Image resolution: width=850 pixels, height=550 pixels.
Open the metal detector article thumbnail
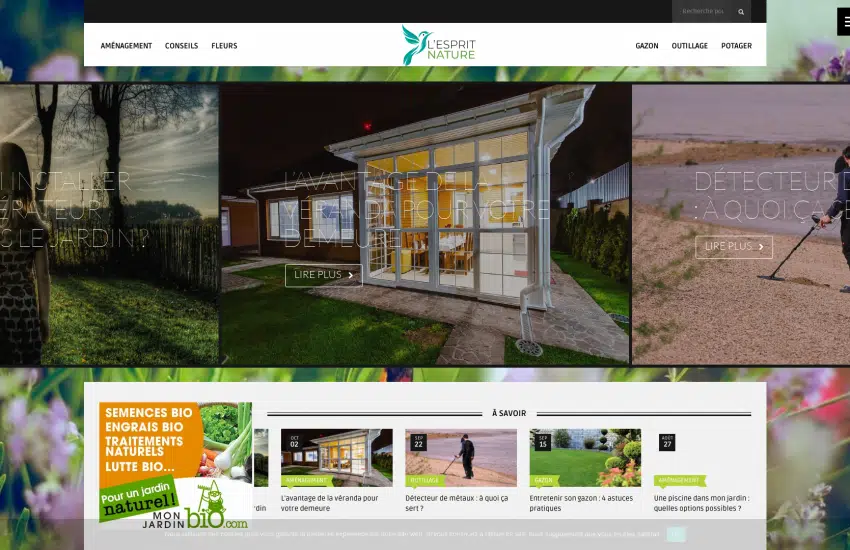point(461,457)
